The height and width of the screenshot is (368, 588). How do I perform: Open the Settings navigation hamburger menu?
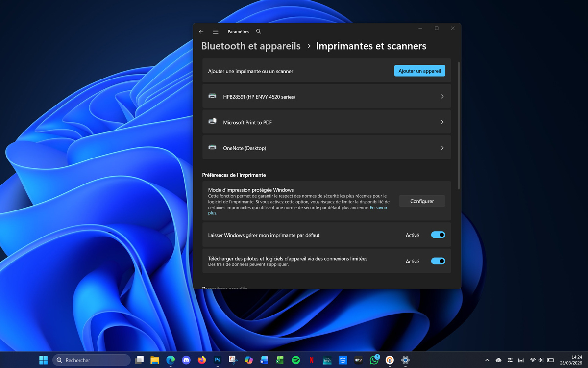[x=216, y=31]
